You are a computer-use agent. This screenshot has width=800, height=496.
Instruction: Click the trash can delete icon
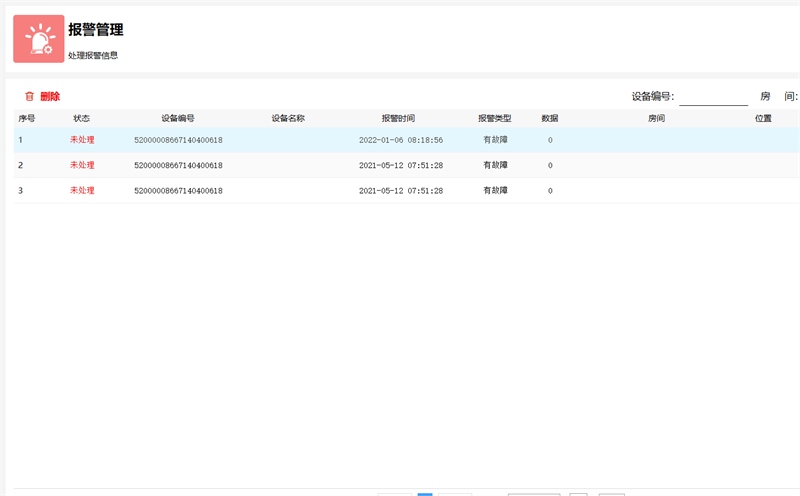[29, 97]
